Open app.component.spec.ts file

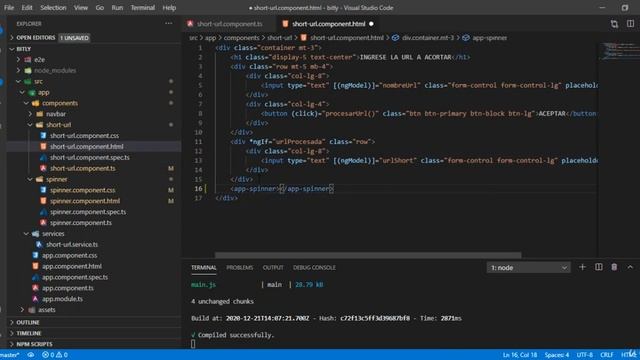[75, 277]
